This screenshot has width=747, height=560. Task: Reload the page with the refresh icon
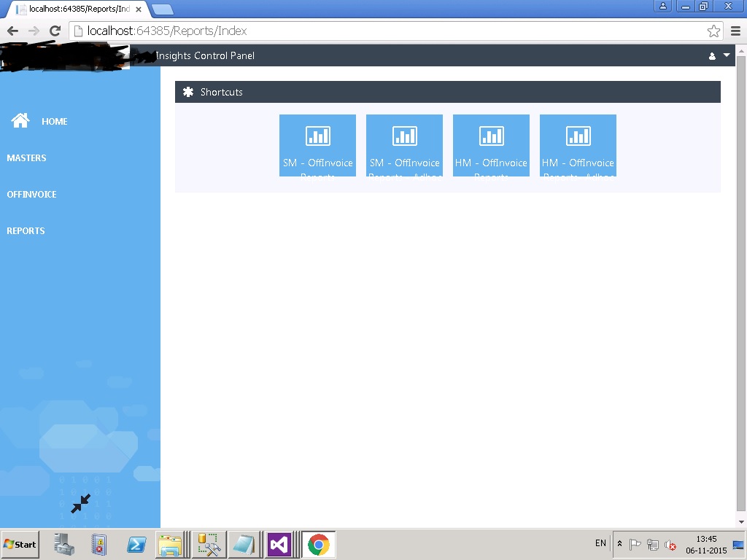(55, 31)
